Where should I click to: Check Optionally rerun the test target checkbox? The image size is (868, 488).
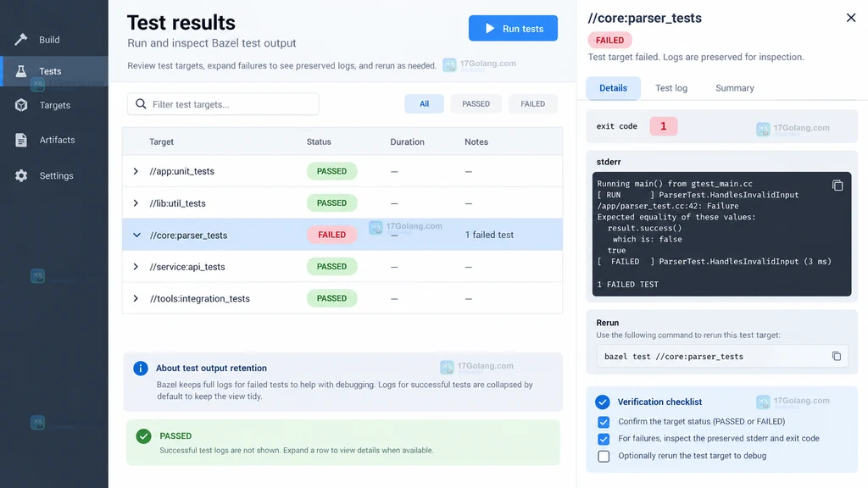point(604,456)
